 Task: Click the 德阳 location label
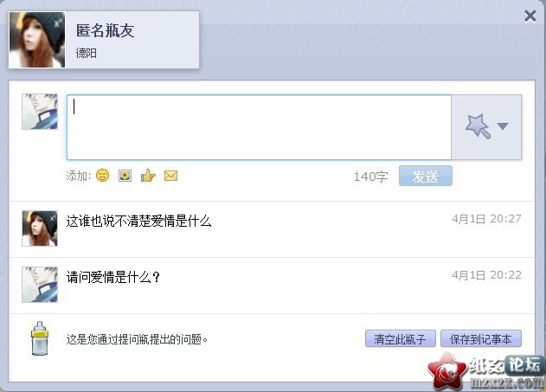tap(87, 54)
